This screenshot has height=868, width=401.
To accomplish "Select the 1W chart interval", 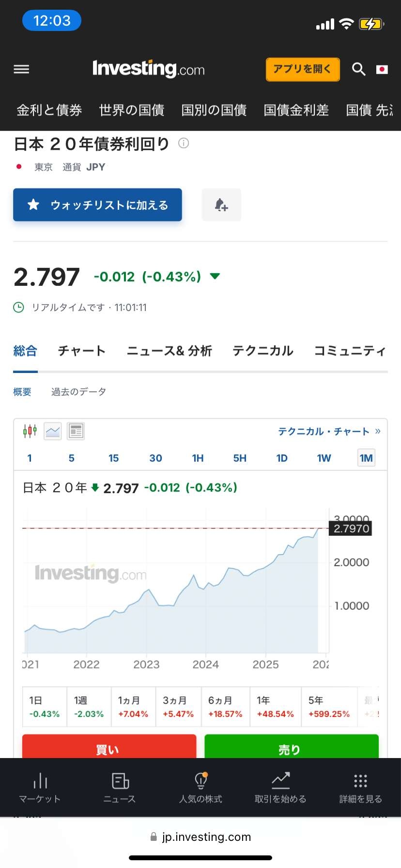I will [324, 458].
